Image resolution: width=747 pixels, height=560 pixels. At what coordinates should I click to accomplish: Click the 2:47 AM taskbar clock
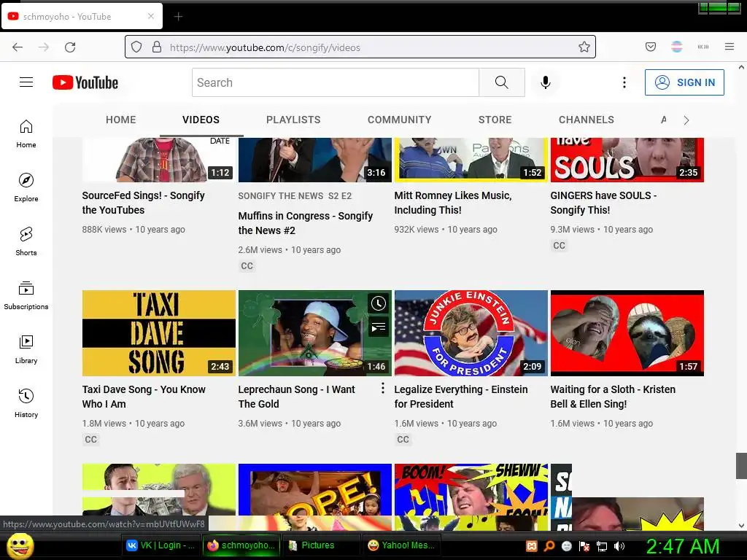pyautogui.click(x=682, y=546)
